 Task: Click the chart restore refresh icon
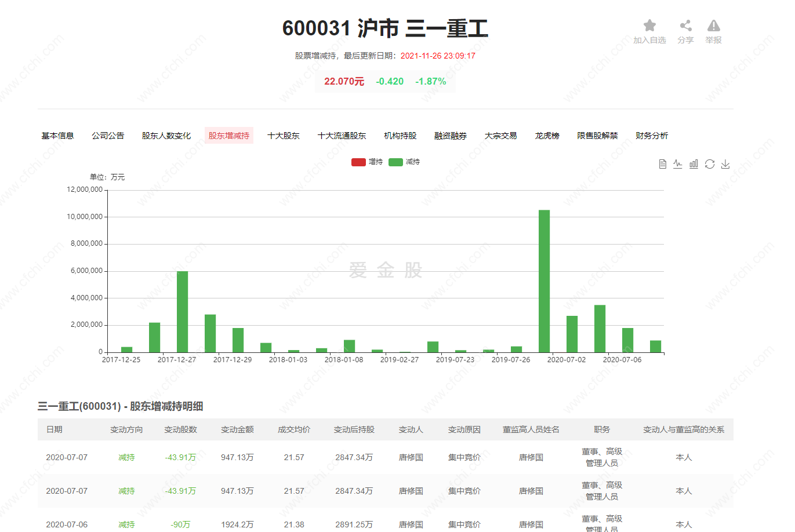point(710,164)
